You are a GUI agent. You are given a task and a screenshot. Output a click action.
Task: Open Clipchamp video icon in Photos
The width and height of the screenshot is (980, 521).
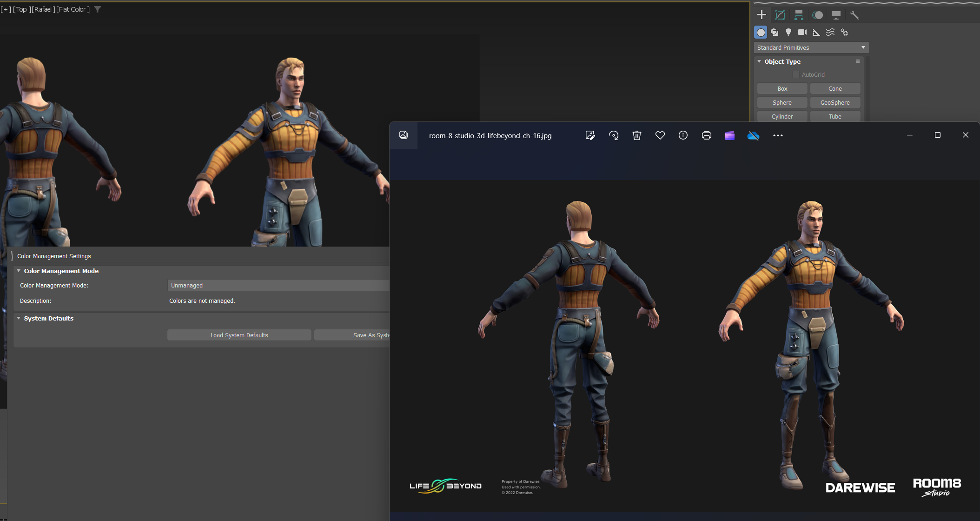pos(730,135)
